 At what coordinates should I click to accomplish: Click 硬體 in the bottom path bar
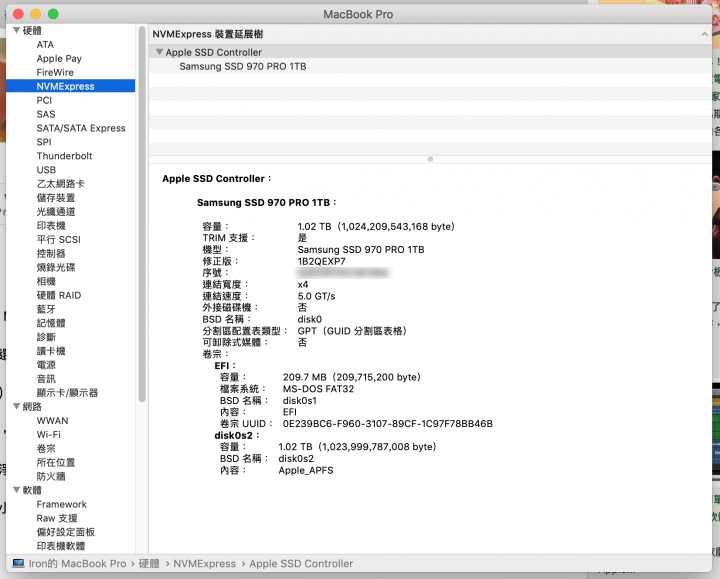(149, 563)
